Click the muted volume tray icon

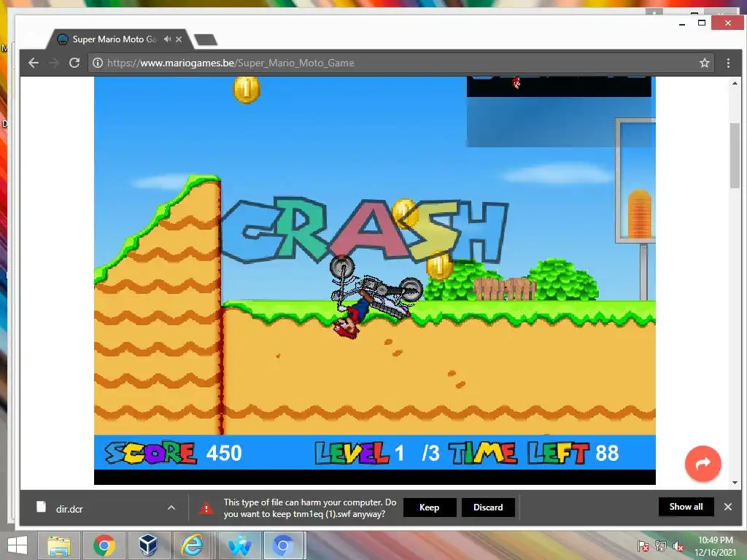pos(678,546)
